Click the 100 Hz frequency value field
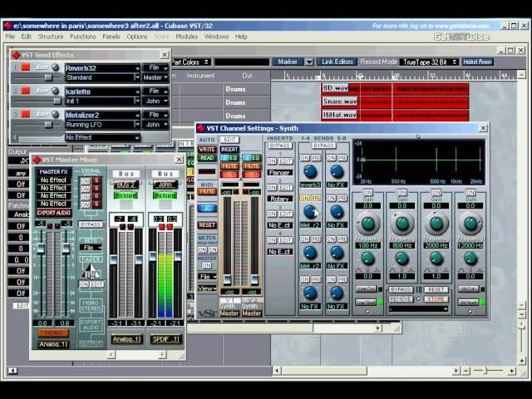This screenshot has height=399, width=532. 367,245
